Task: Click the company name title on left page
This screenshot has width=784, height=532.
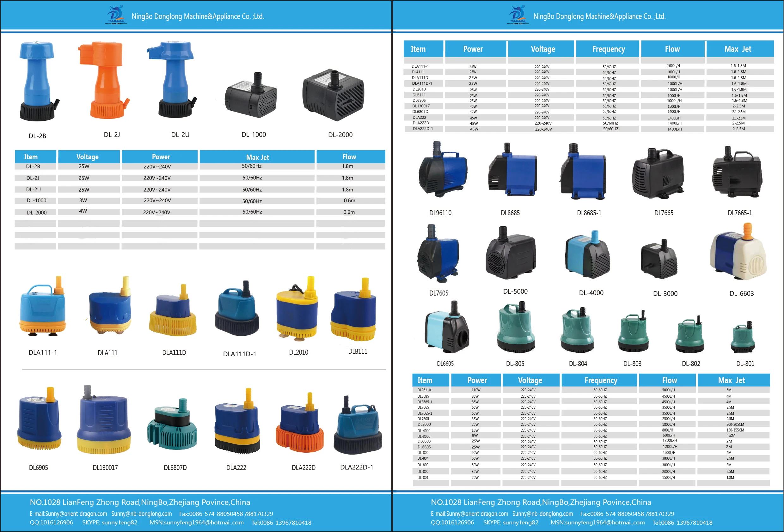Action: point(198,16)
